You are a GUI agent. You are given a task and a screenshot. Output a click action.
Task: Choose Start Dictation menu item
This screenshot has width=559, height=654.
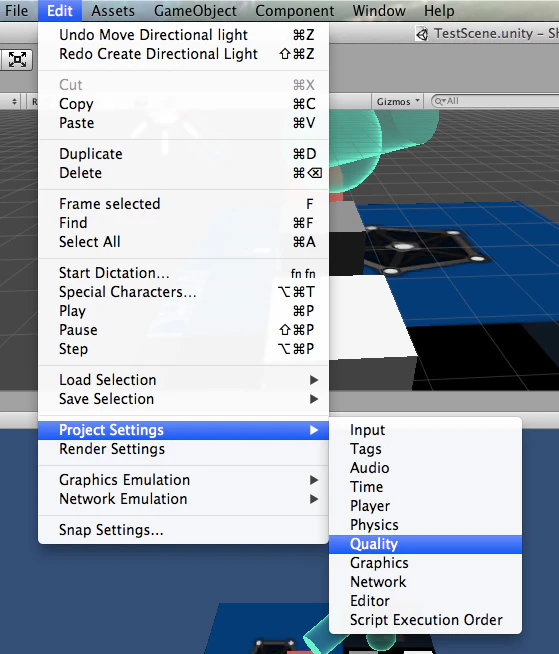coord(184,273)
